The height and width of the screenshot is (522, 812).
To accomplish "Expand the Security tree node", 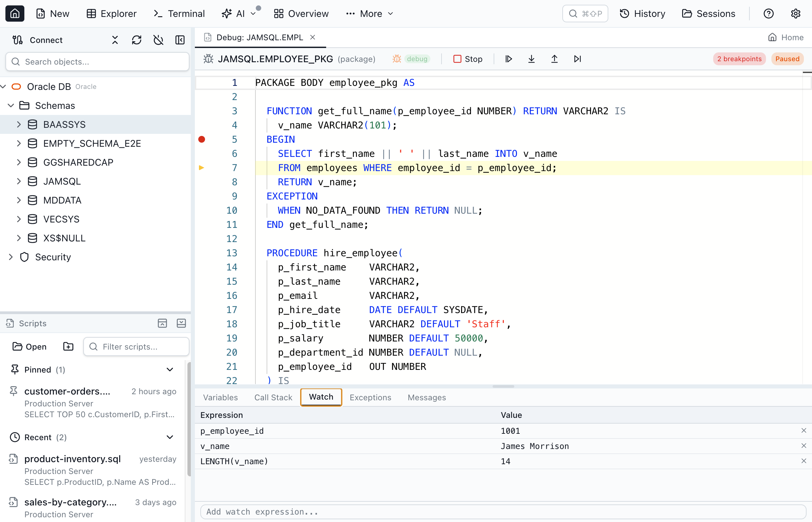I will [x=10, y=257].
